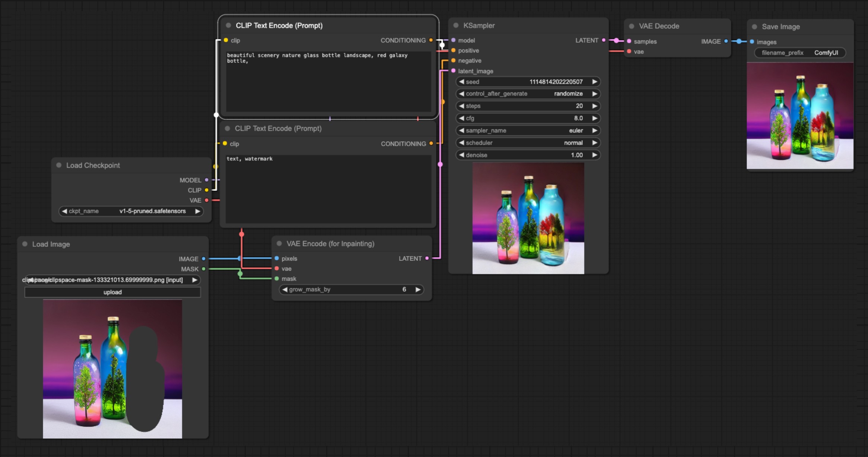Click the CONDITIONING output of negative prompt node
Viewport: 868px width, 457px height.
[431, 144]
